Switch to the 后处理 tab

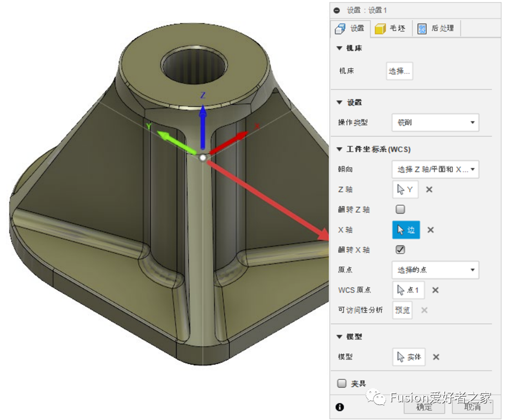coord(437,29)
